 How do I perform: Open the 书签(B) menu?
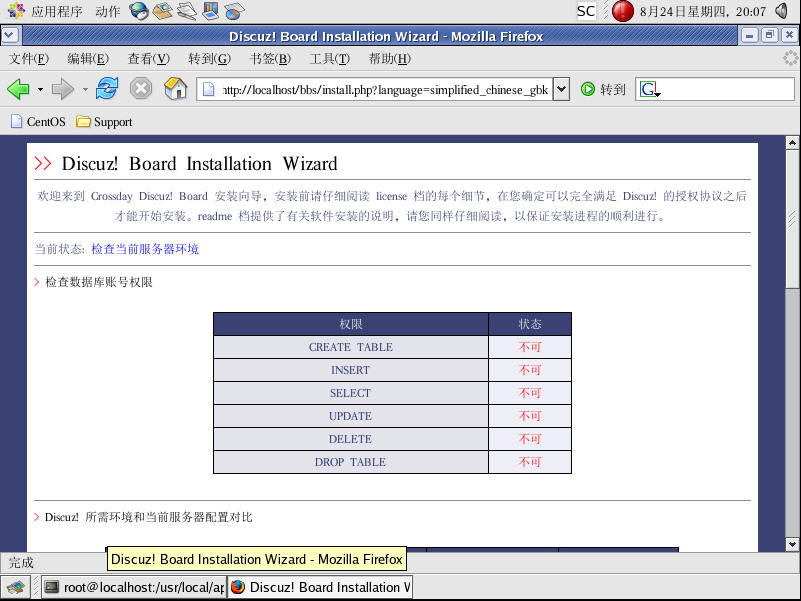click(x=270, y=59)
